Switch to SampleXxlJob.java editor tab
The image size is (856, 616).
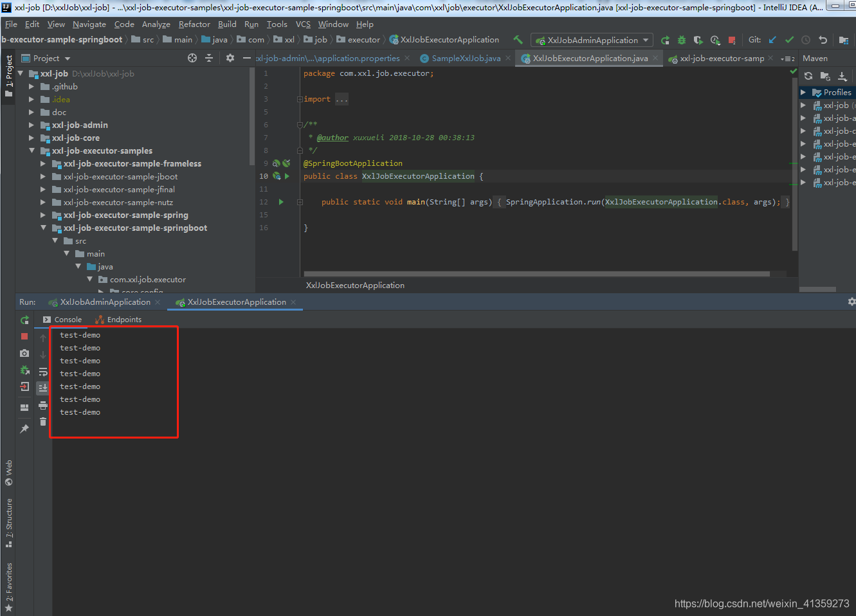(x=466, y=58)
